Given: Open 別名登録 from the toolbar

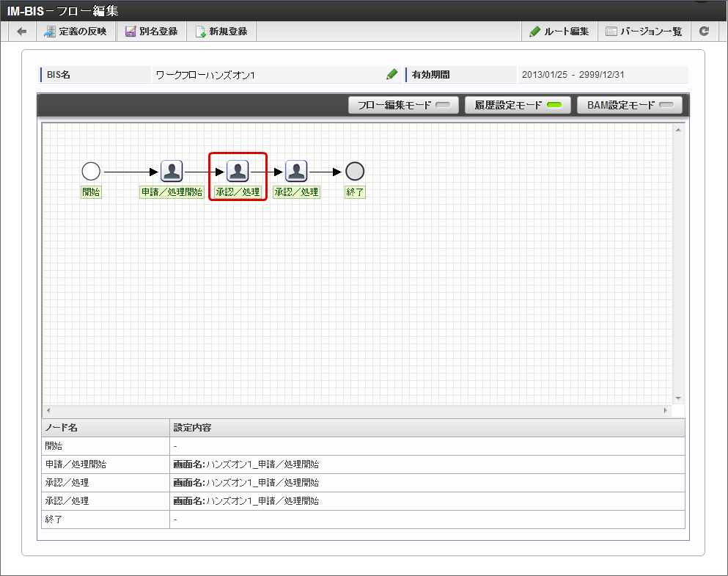Looking at the screenshot, I should tap(152, 32).
